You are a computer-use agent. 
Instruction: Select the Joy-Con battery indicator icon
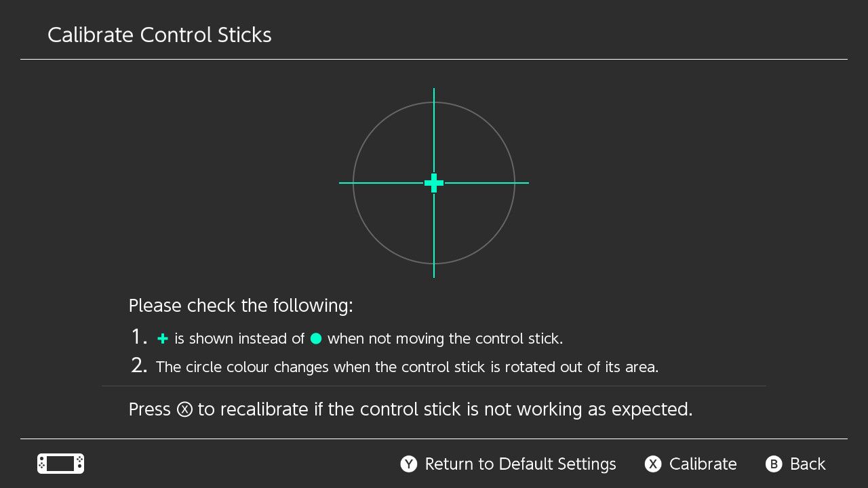click(x=60, y=464)
